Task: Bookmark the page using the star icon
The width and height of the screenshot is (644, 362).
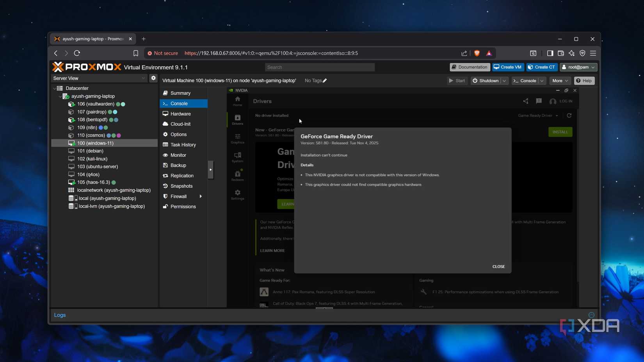Action: click(x=135, y=53)
